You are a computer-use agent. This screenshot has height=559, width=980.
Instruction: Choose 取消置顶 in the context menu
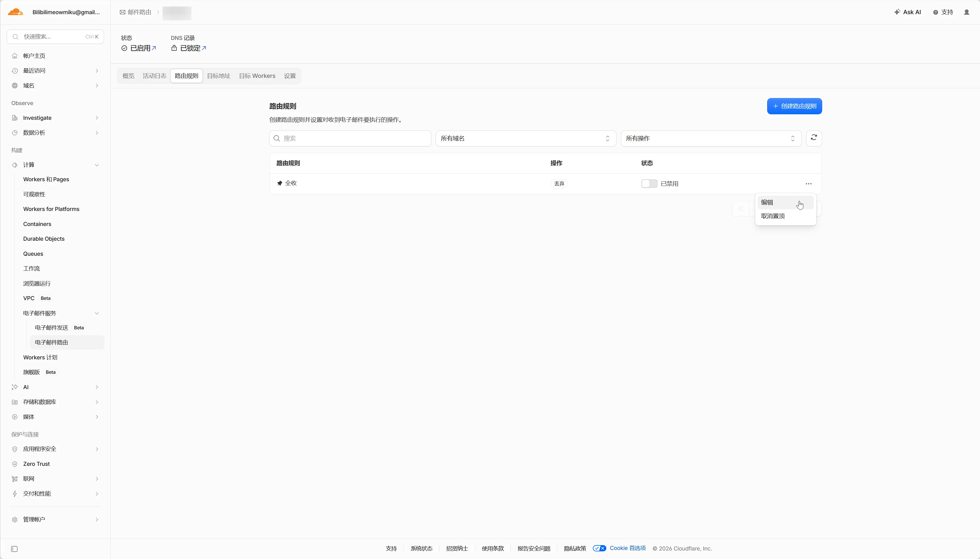coord(785,216)
